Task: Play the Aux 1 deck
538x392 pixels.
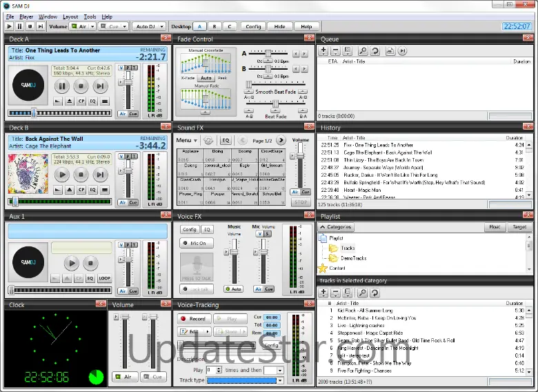Action: pos(72,263)
